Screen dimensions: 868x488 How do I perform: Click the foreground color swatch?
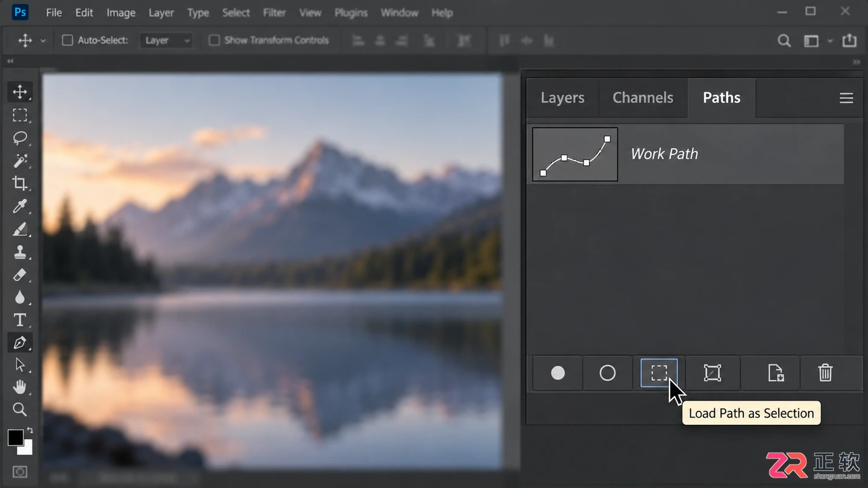click(16, 438)
